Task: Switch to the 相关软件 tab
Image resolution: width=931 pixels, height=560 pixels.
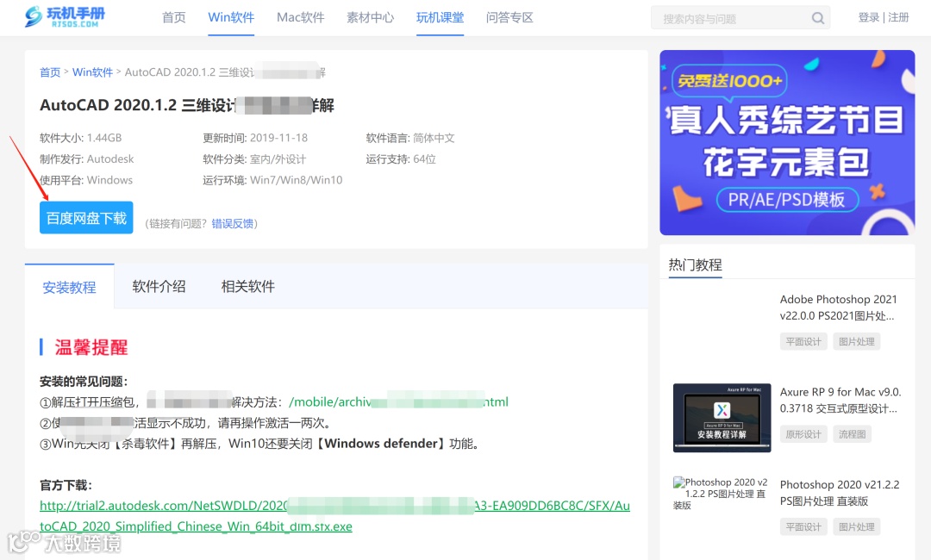Action: coord(247,287)
